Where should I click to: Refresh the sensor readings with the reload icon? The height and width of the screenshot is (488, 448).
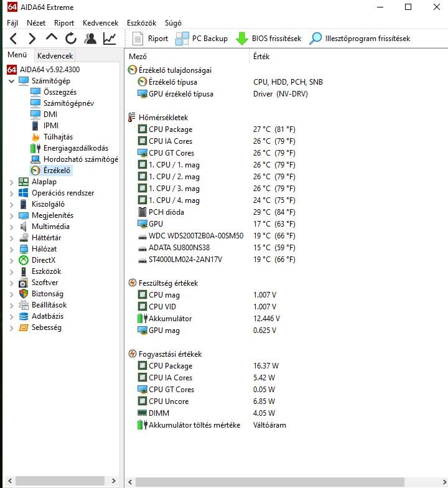(71, 39)
